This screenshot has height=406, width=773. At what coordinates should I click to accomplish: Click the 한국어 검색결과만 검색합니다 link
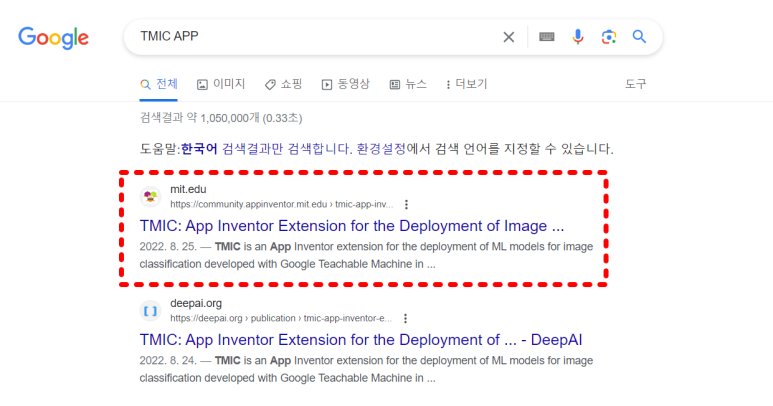pyautogui.click(x=266, y=149)
